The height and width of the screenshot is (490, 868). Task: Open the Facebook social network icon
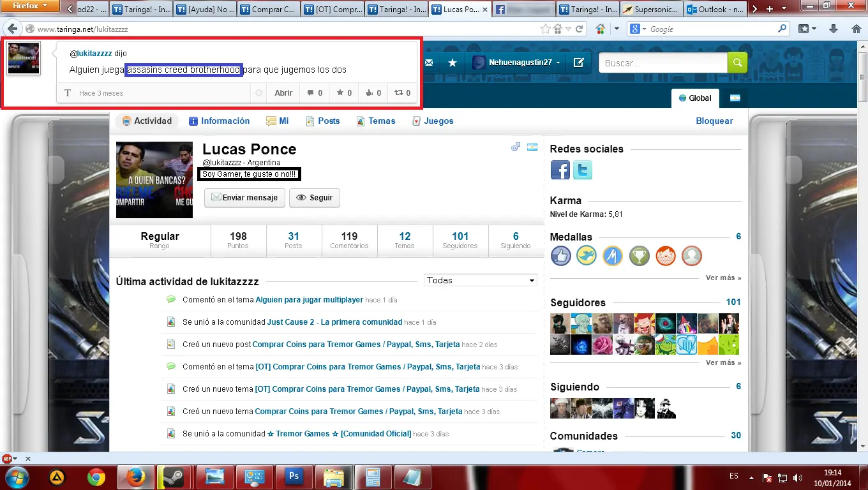tap(560, 170)
